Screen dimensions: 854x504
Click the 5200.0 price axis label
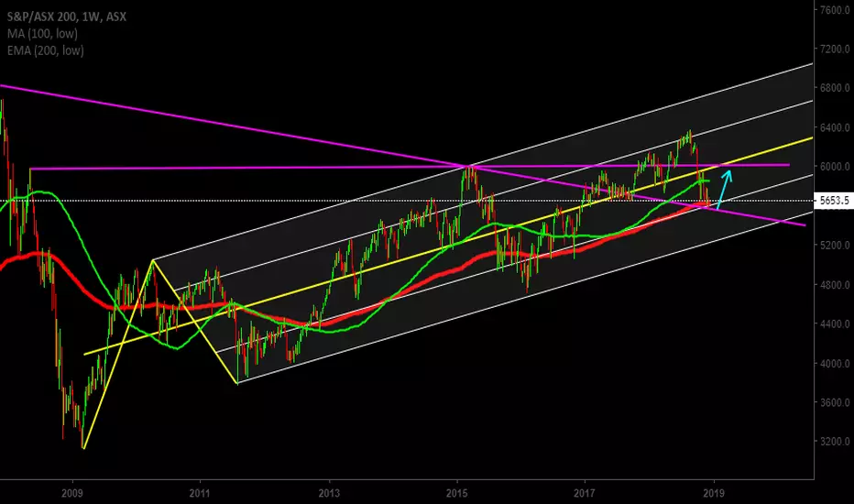click(835, 246)
